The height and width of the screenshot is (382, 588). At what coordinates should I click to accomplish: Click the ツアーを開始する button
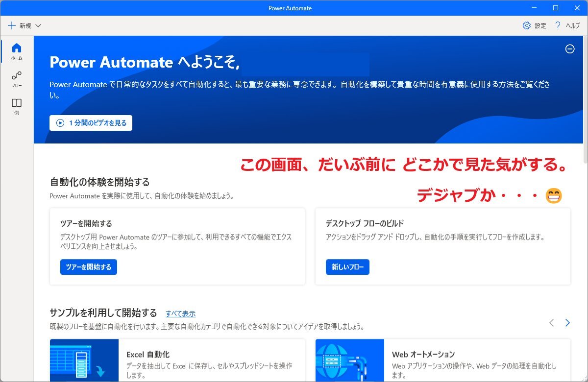click(89, 267)
